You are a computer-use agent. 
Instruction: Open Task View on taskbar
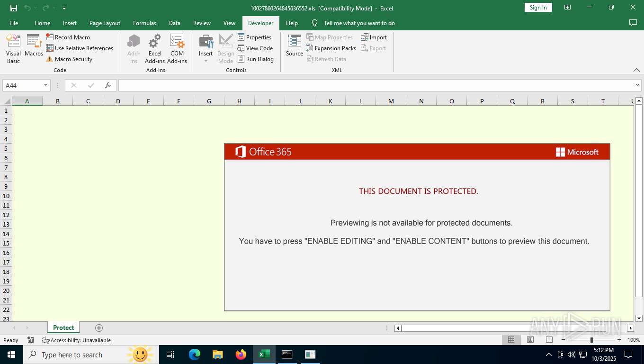[170, 354]
